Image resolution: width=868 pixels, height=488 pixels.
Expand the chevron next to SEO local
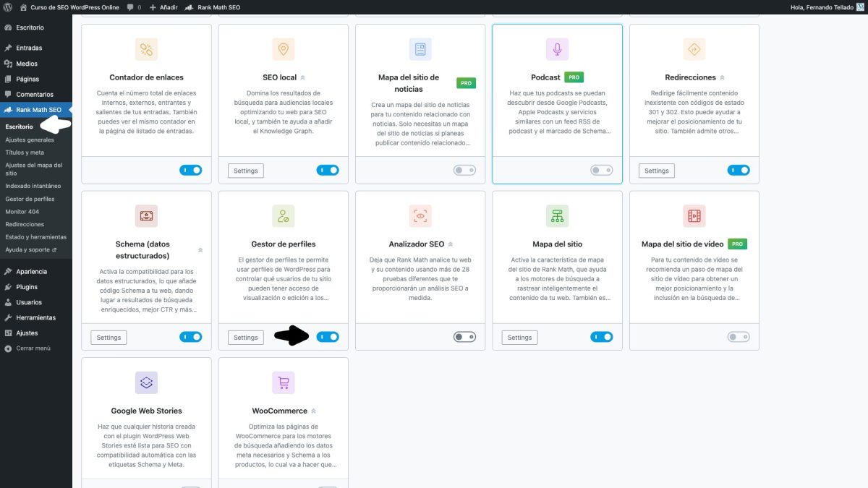pyautogui.click(x=303, y=77)
